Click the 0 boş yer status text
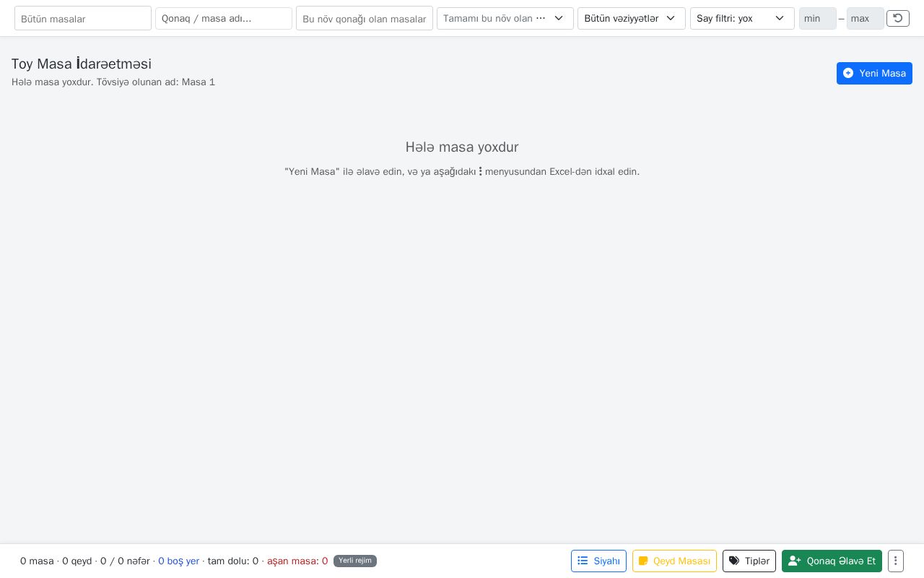The image size is (924, 578). pos(178,561)
